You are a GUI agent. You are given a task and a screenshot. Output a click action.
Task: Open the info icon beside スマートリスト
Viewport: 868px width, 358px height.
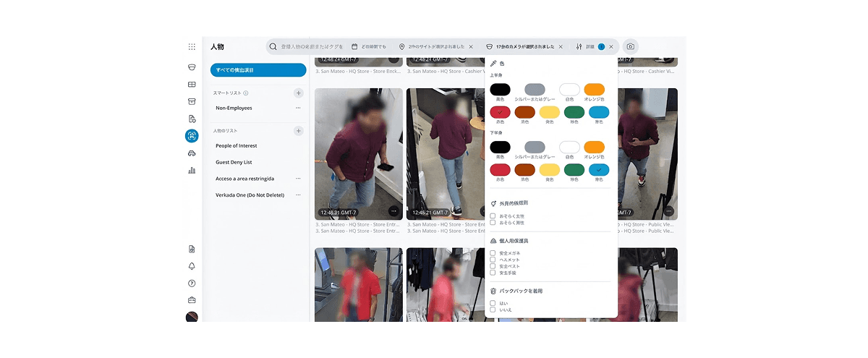tap(246, 93)
